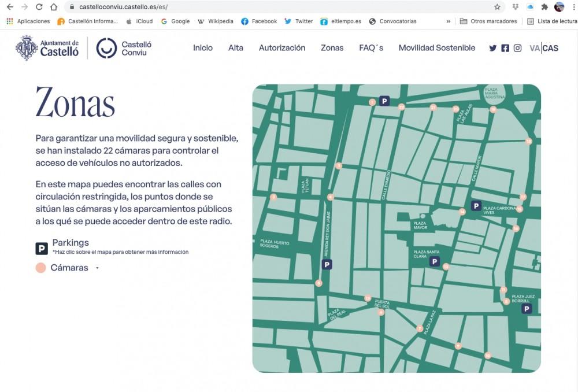Expand the Cámaras dropdown arrow
The width and height of the screenshot is (578, 392).
(97, 268)
